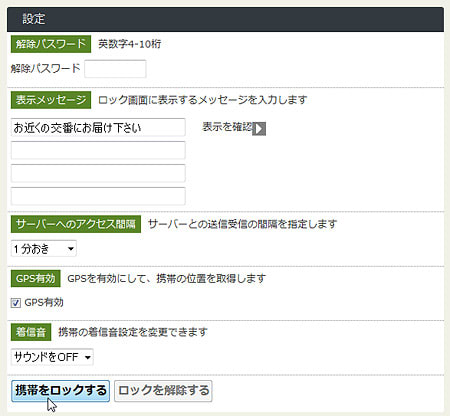Click the second empty message line field

pyautogui.click(x=98, y=150)
